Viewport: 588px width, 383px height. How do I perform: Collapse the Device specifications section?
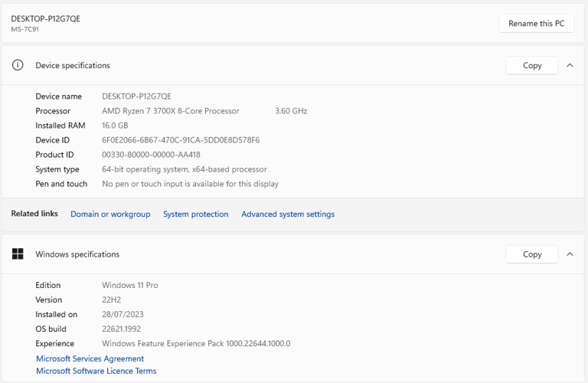570,65
